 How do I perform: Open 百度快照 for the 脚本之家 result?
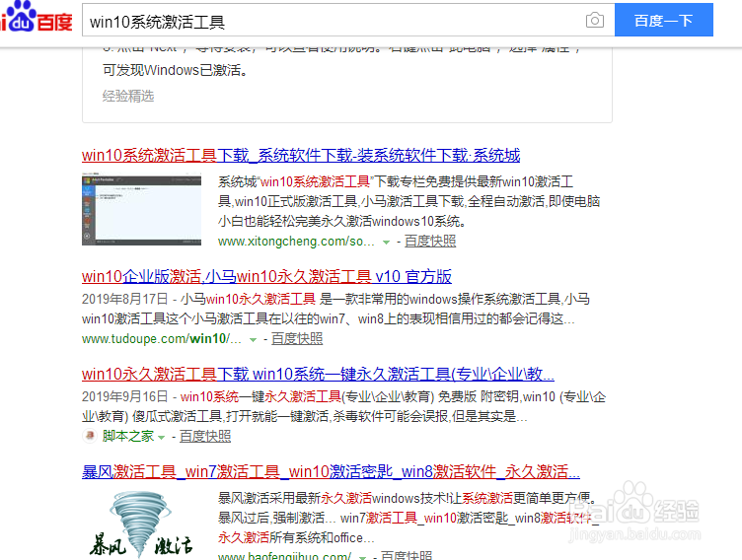coord(205,436)
